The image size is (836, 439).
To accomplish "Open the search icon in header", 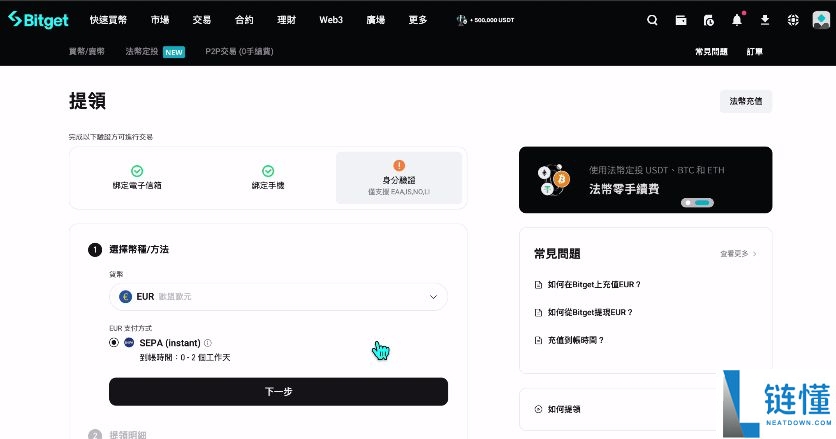I will point(652,20).
